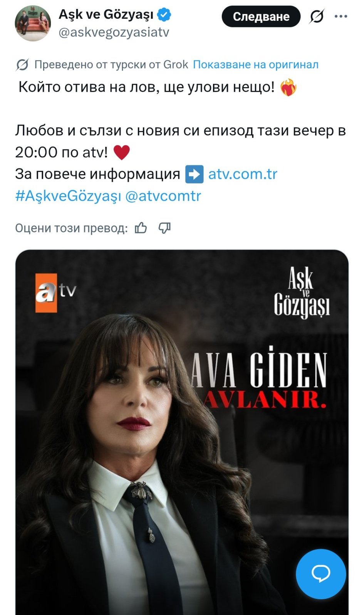Open the poster image with AVA GİDEN AVLANIR
The height and width of the screenshot is (615, 364).
click(x=182, y=432)
